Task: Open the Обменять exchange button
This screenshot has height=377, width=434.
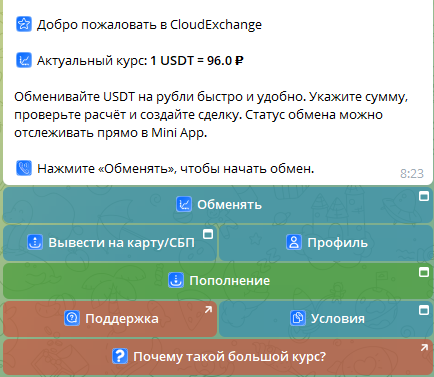Action: [x=218, y=205]
